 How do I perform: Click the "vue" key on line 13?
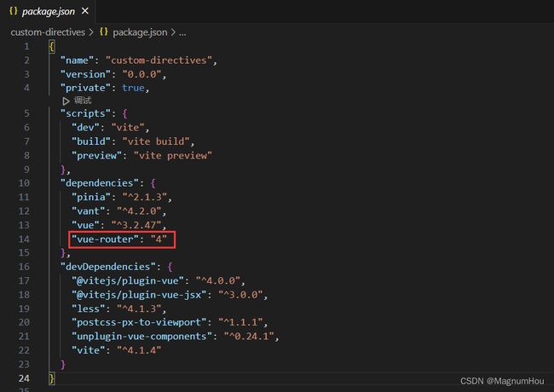pos(85,225)
